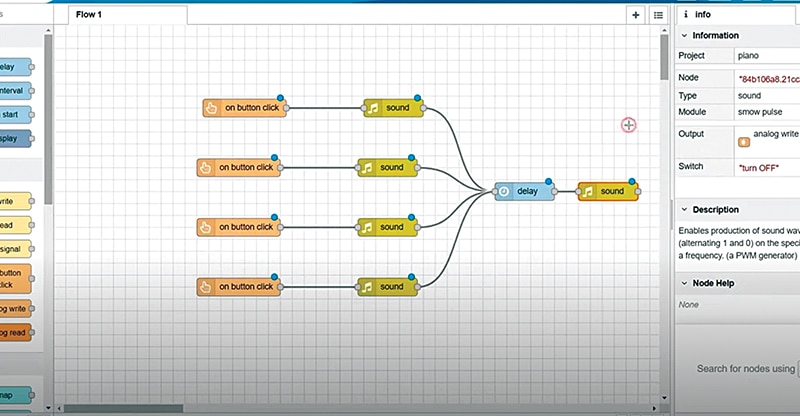Click the orange analog write icon in the Output row

tap(744, 142)
